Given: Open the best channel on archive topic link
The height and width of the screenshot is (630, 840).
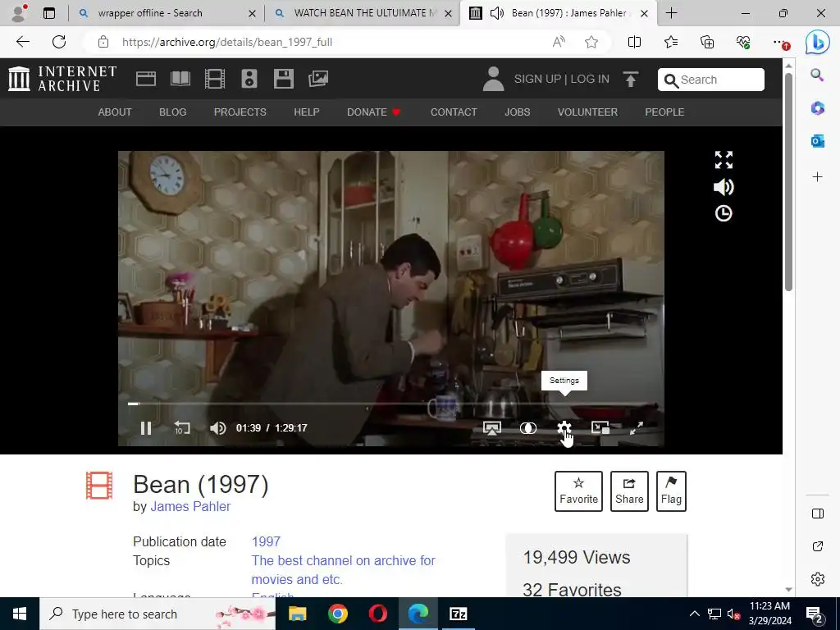Looking at the screenshot, I should (344, 570).
